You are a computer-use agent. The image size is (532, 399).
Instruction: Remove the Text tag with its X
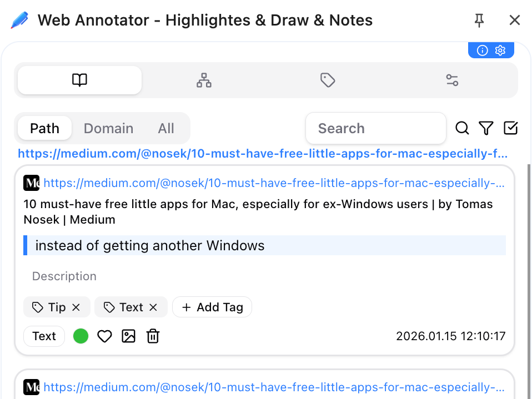(x=153, y=307)
